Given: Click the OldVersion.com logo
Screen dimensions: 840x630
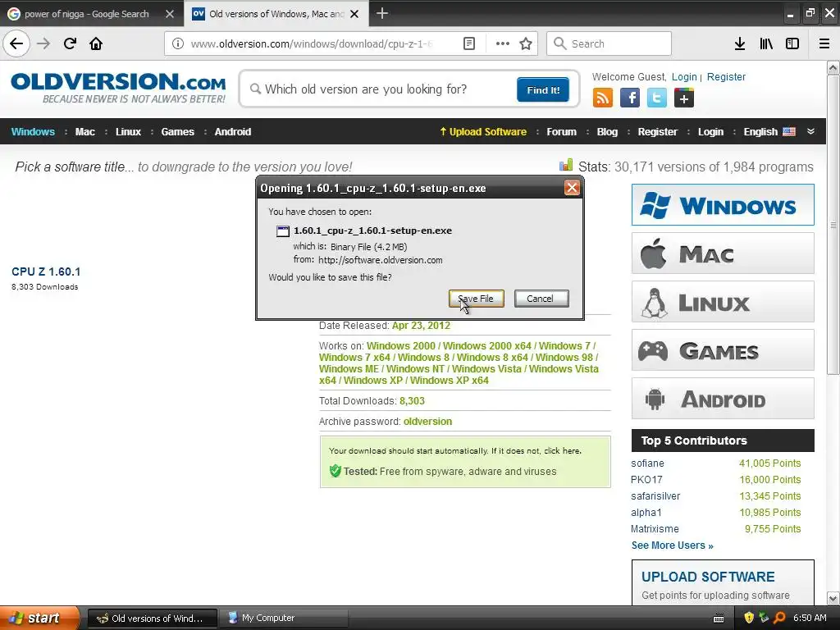Looking at the screenshot, I should point(118,88).
